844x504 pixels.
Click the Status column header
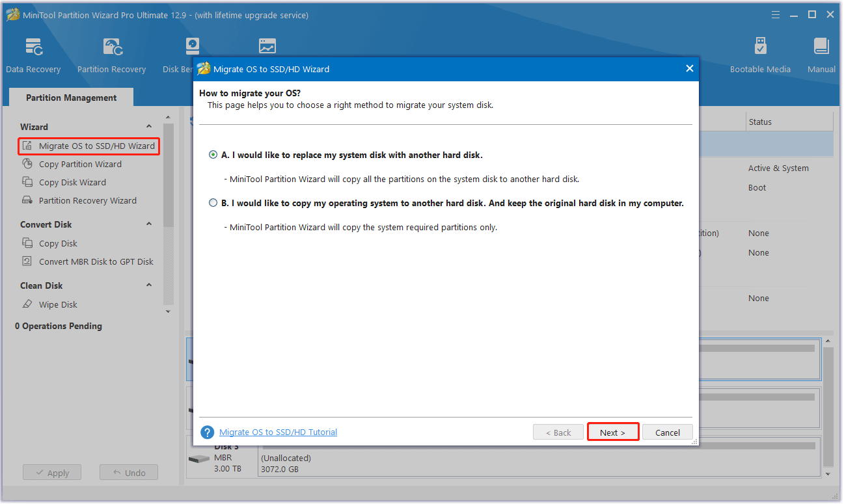point(789,122)
